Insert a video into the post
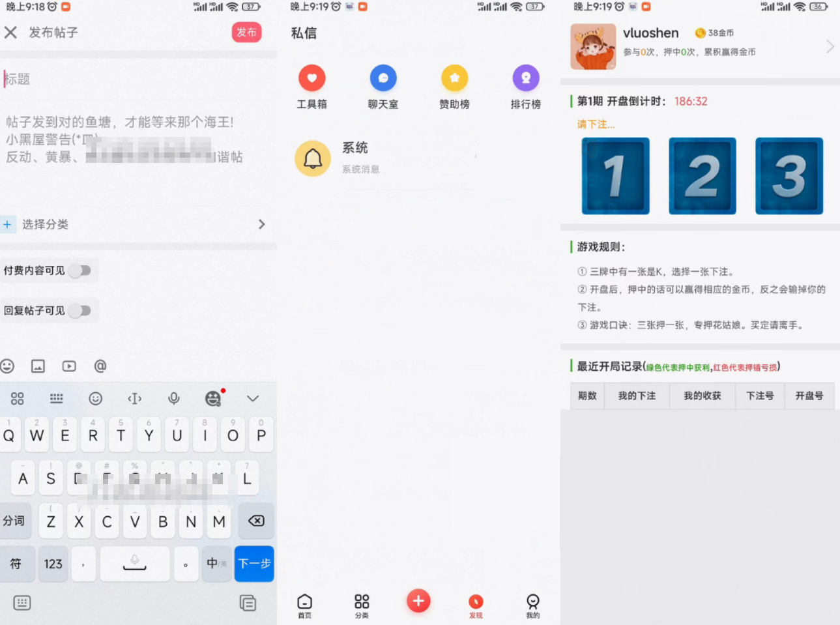 pos(68,366)
